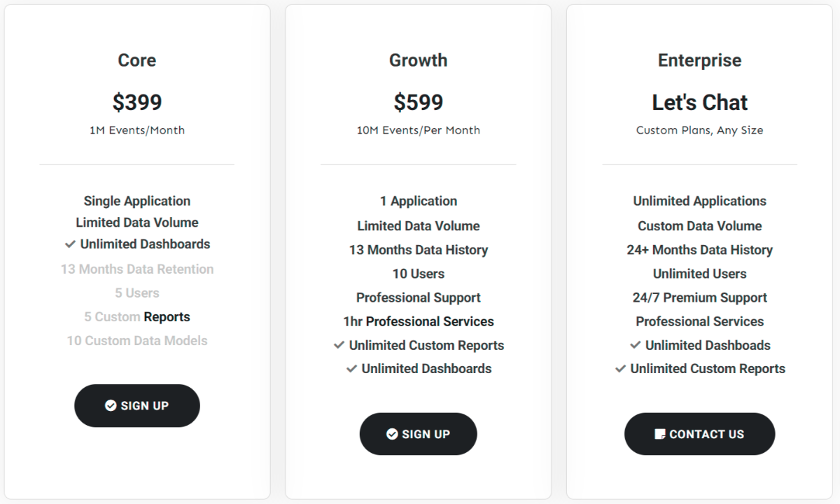Click the checkmark next to Enterprise Unlimited Dashboads
The image size is (840, 504).
point(635,345)
